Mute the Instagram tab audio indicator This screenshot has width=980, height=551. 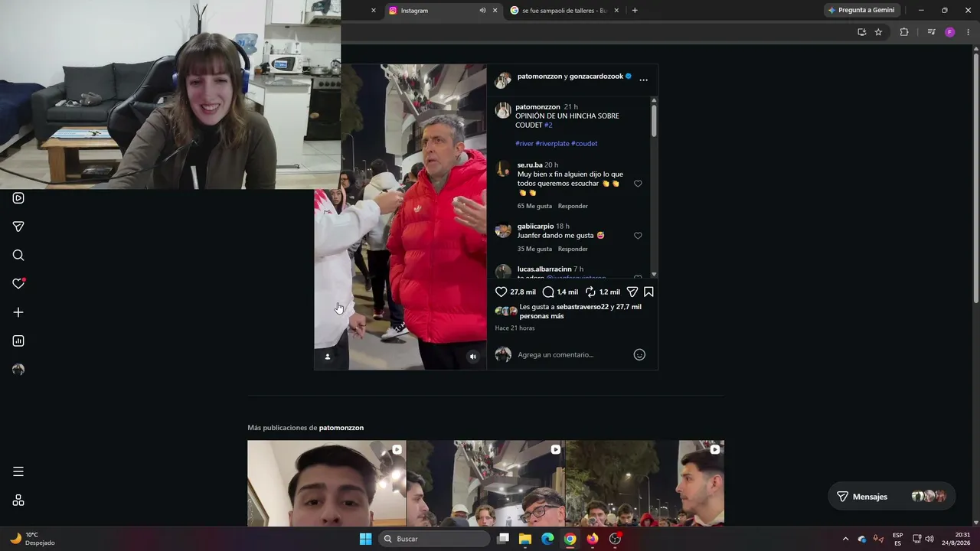pyautogui.click(x=482, y=11)
